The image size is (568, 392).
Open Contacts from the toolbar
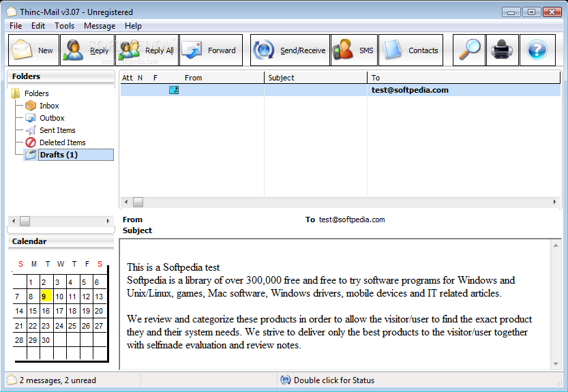pyautogui.click(x=410, y=50)
